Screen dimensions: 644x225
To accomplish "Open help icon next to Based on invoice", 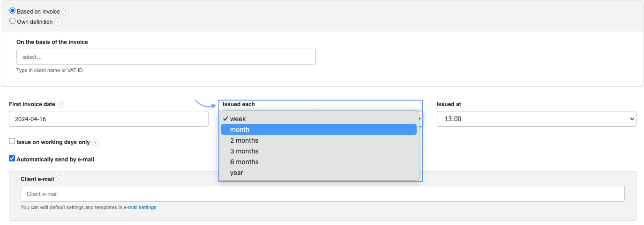I will (x=65, y=12).
